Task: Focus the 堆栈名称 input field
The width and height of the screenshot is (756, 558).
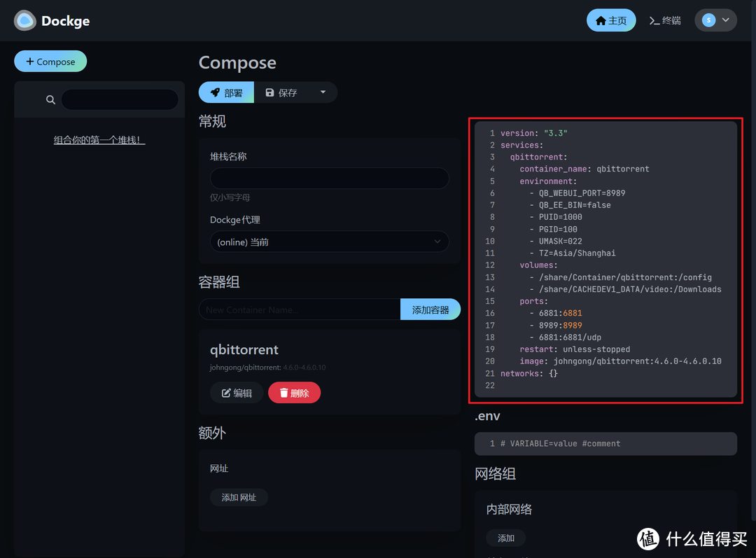Action: (329, 179)
